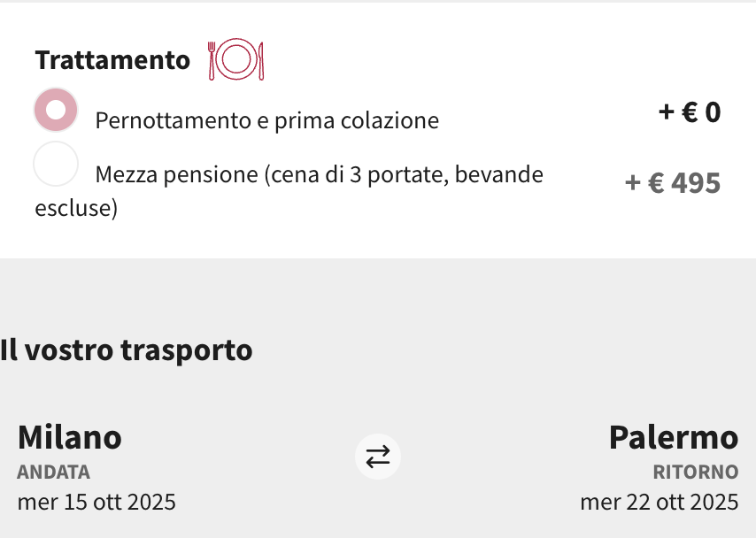The height and width of the screenshot is (538, 756).
Task: Pick the outbound date mer 15 ott 2025
Action: pos(96,503)
